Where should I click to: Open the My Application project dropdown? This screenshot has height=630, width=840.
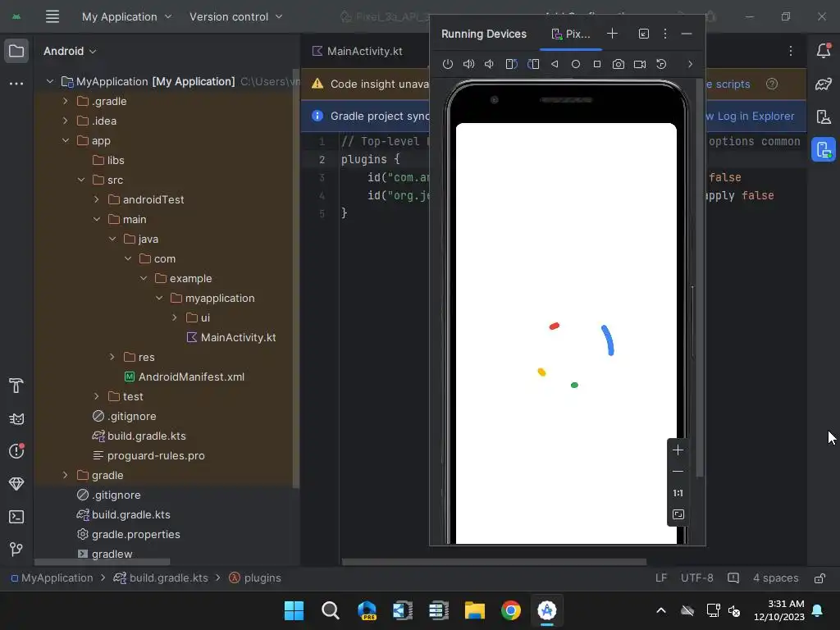[x=127, y=16]
